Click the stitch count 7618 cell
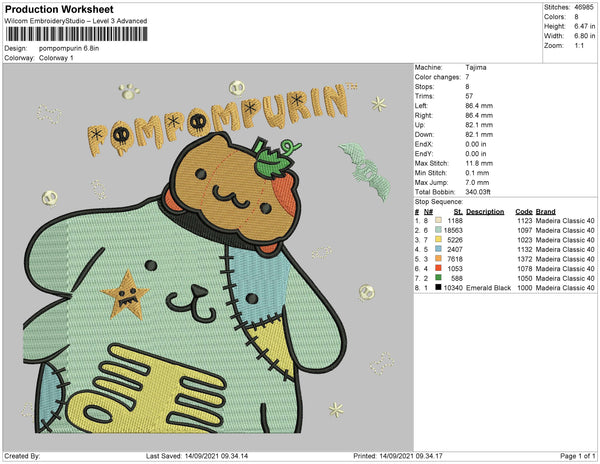This screenshot has height=464, width=600. (x=455, y=259)
